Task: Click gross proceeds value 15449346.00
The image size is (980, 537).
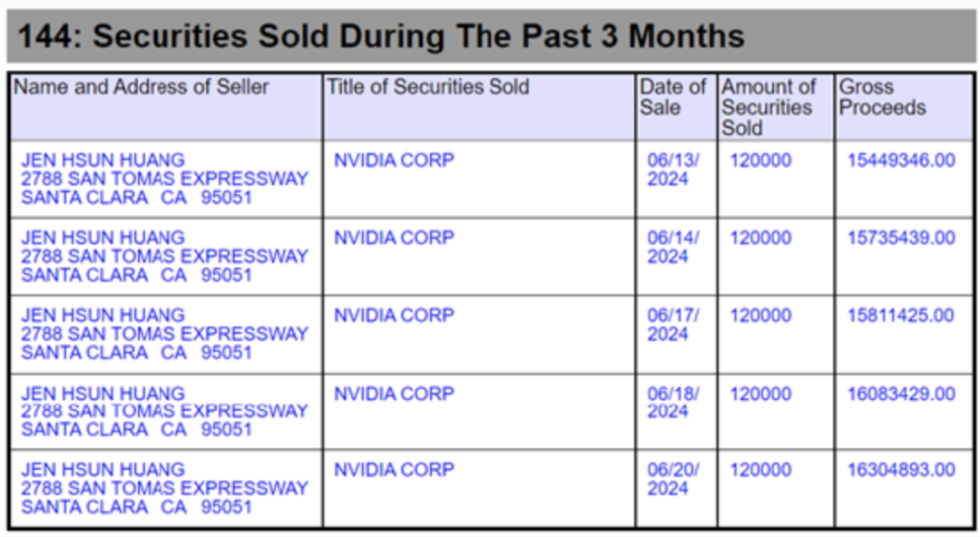Action: pyautogui.click(x=900, y=161)
